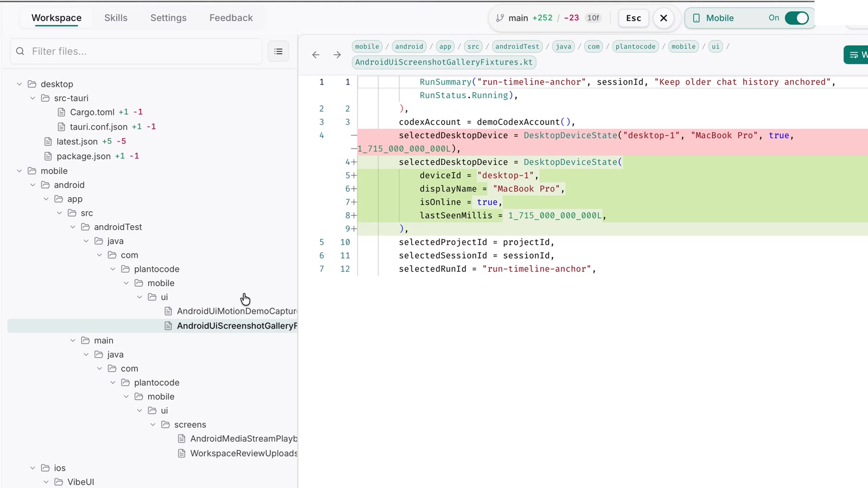Click the Esc button
868x488 pixels.
634,18
